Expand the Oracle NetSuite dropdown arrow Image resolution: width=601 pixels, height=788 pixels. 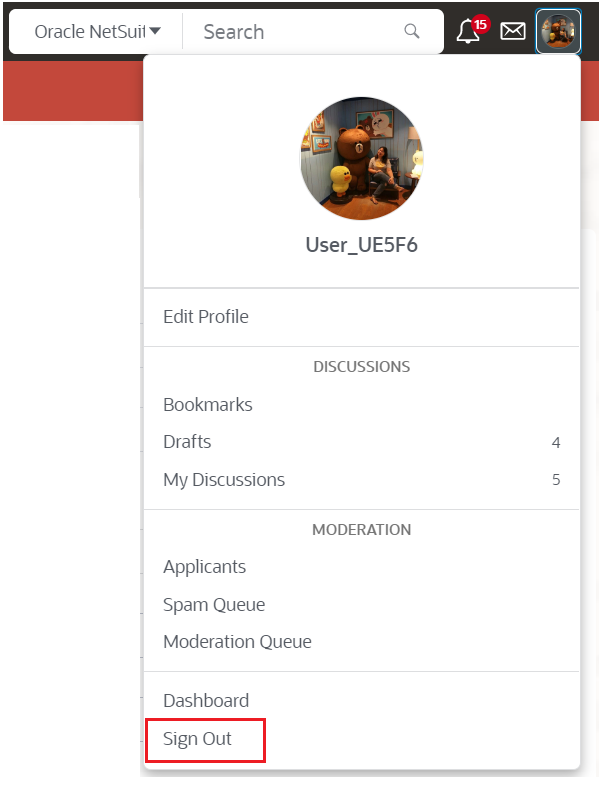pyautogui.click(x=155, y=31)
